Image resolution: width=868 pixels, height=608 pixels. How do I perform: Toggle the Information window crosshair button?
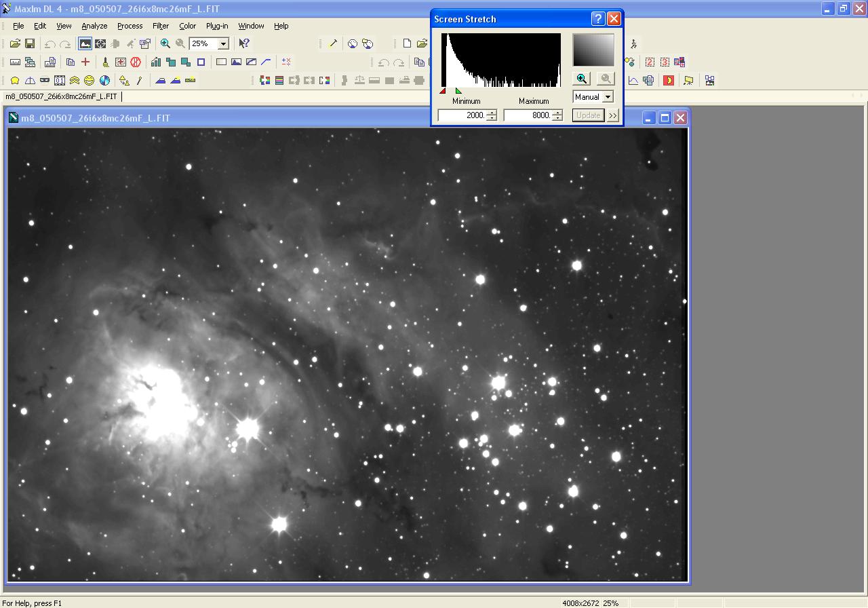point(100,43)
